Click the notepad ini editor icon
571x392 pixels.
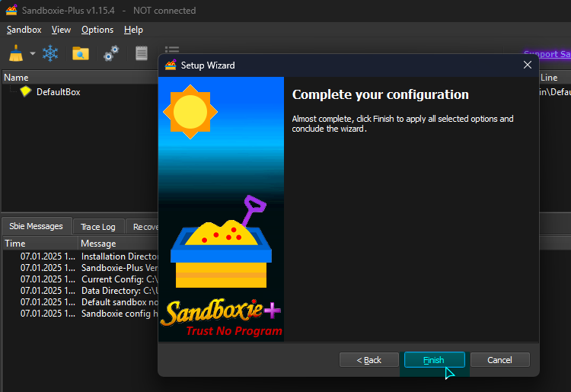click(x=142, y=53)
